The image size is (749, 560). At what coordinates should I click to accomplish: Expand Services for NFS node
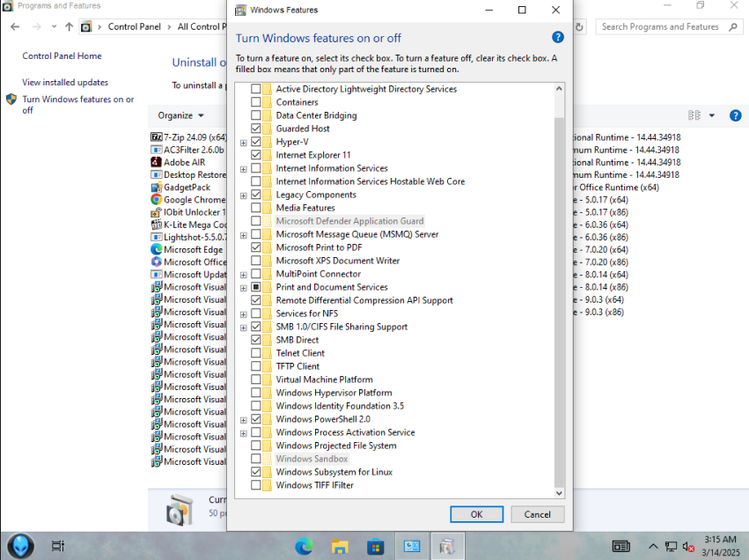point(244,314)
